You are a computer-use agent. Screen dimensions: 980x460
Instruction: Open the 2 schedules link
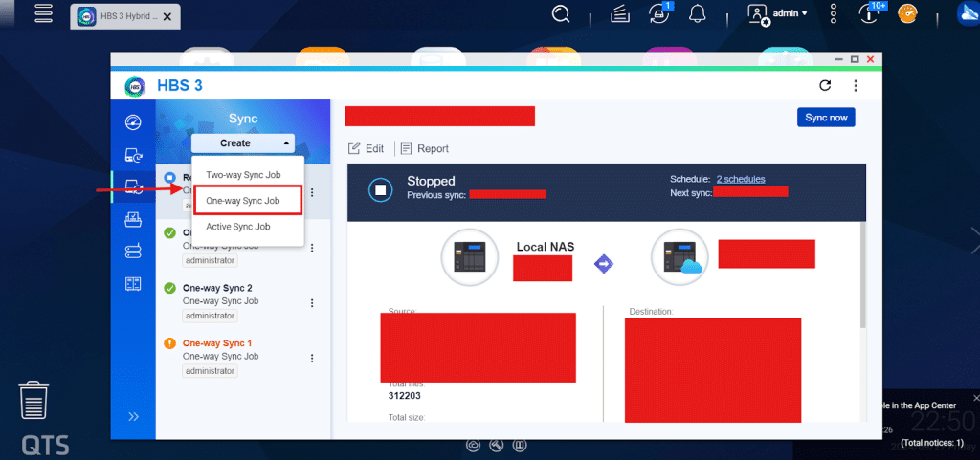(x=740, y=179)
